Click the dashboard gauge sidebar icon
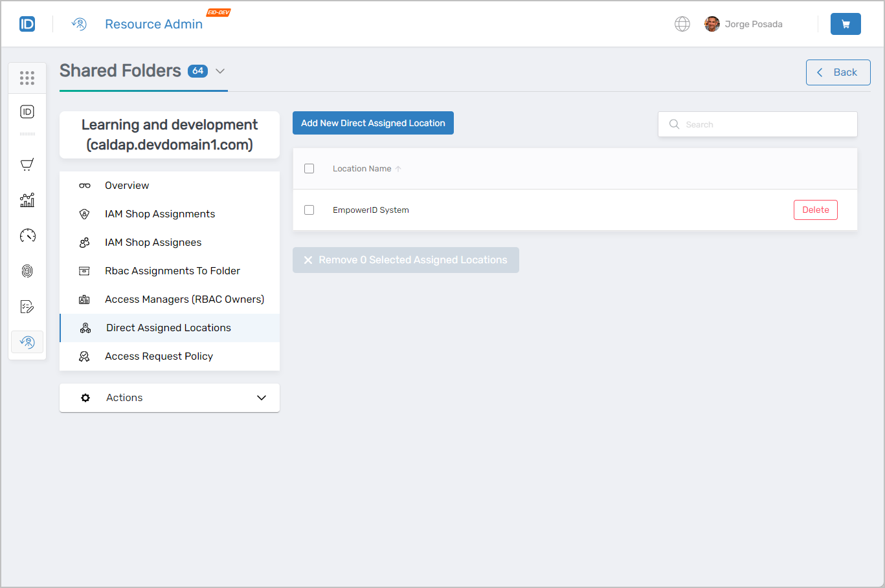This screenshot has width=885, height=588. click(x=27, y=235)
